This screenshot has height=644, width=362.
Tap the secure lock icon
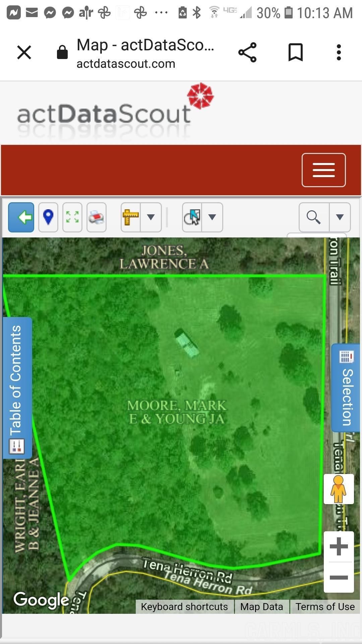pos(62,52)
